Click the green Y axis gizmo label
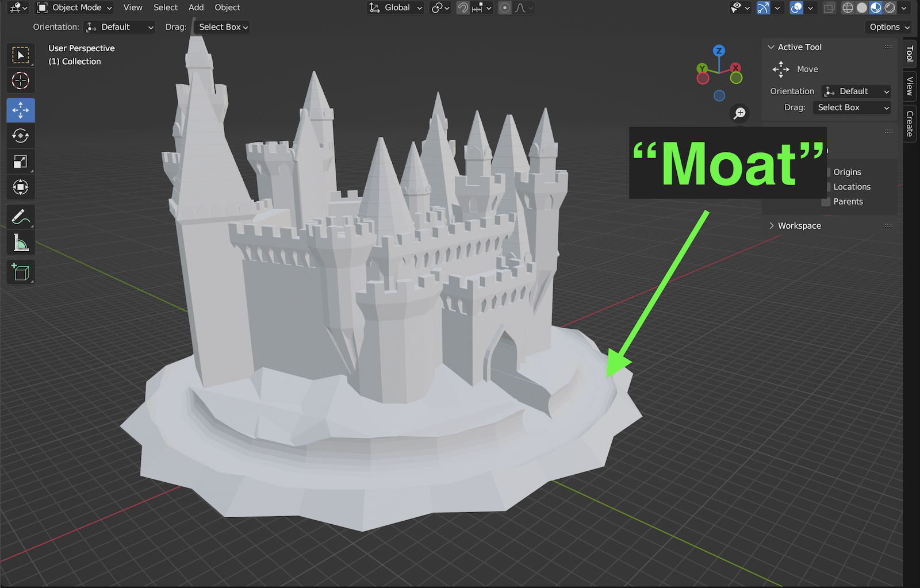Image resolution: width=920 pixels, height=588 pixels. tap(702, 69)
